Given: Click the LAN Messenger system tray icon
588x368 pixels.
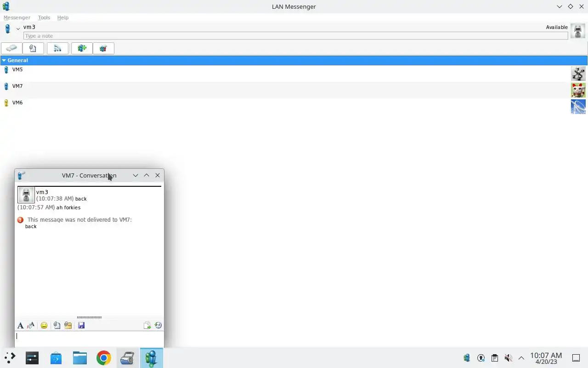Looking at the screenshot, I should (x=467, y=358).
